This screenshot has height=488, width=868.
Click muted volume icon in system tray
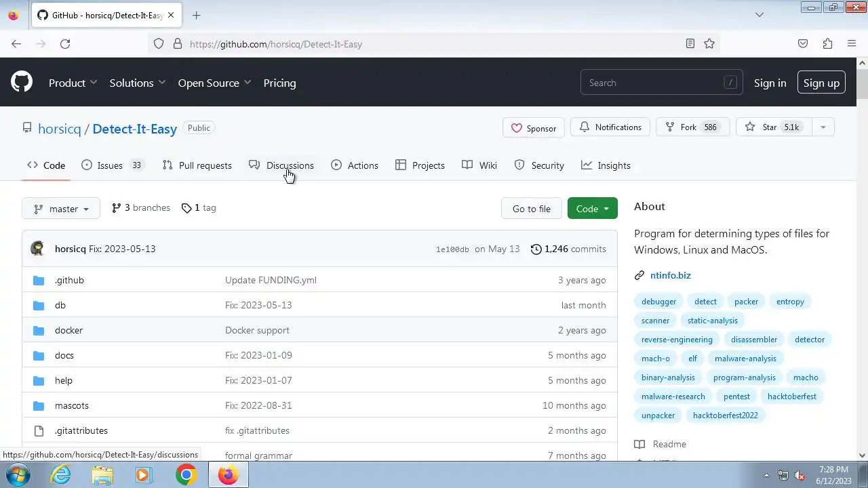coord(800,475)
